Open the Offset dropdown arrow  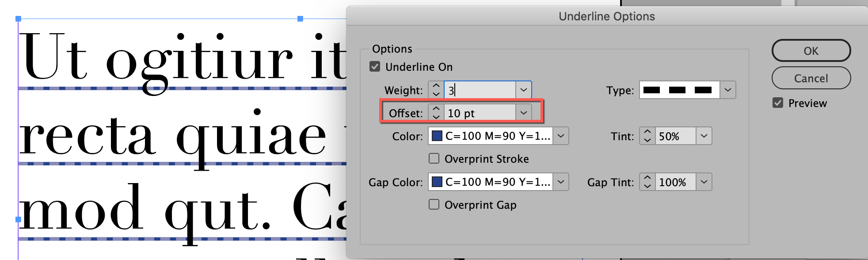[524, 113]
